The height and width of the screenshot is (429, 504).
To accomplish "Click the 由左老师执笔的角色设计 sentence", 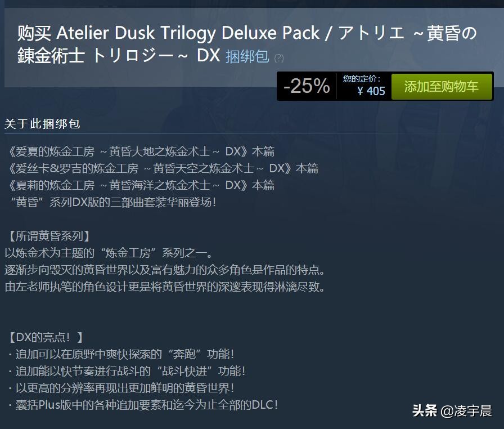I will pos(165,287).
